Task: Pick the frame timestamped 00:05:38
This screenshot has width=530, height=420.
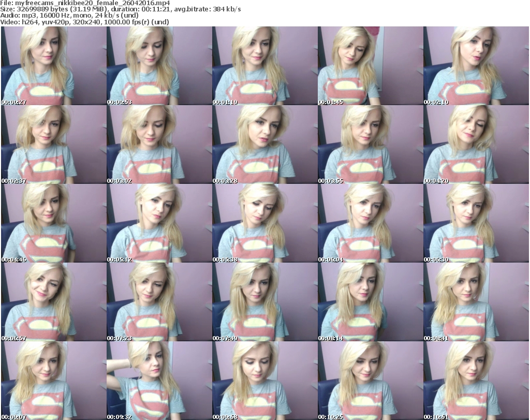Action: point(264,223)
